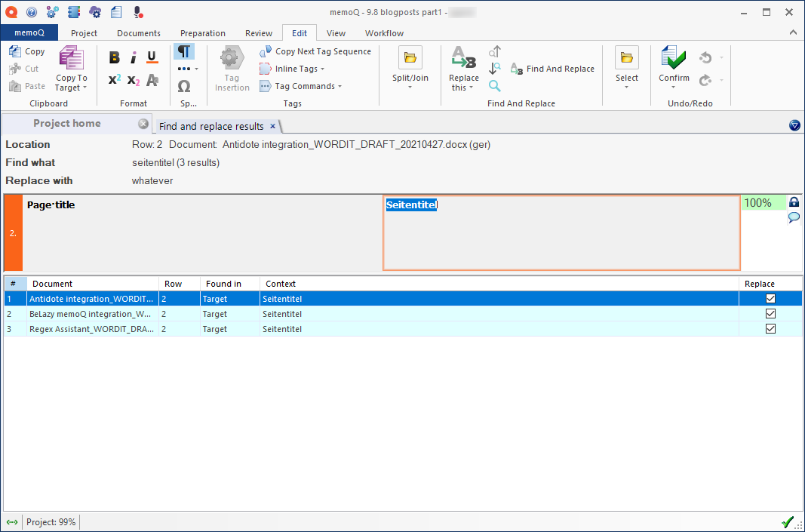Uncheck Replace for the Regex Assistant document
This screenshot has width=805, height=532.
[770, 328]
